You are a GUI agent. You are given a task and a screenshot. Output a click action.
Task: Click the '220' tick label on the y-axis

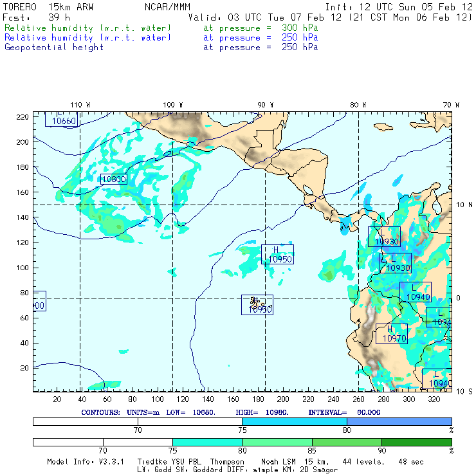(x=23, y=117)
